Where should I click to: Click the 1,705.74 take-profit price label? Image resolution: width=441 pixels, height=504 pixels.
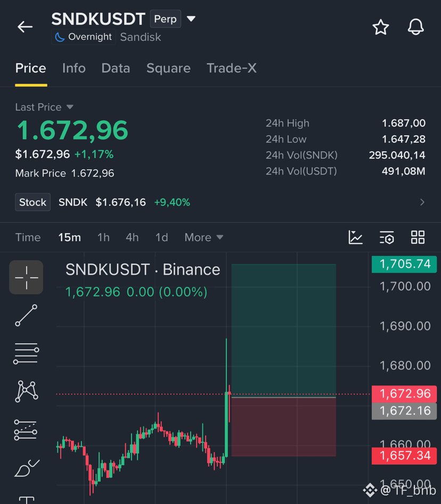point(404,264)
